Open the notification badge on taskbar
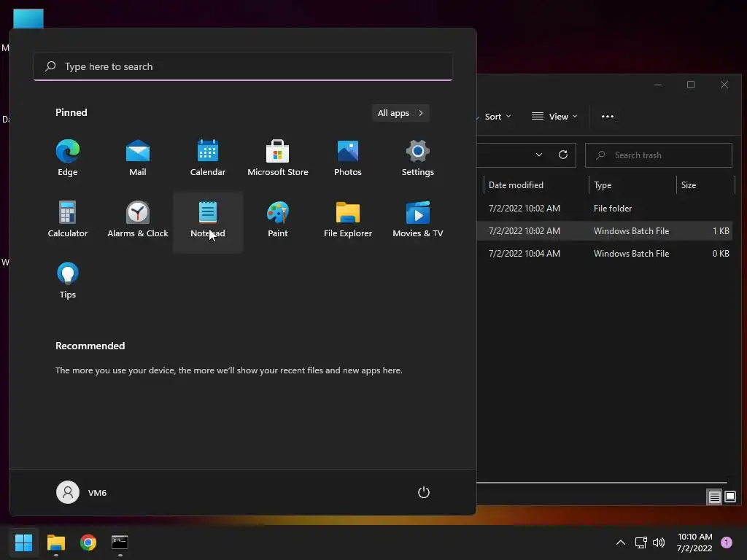Screen dimensions: 747x560 (726, 542)
